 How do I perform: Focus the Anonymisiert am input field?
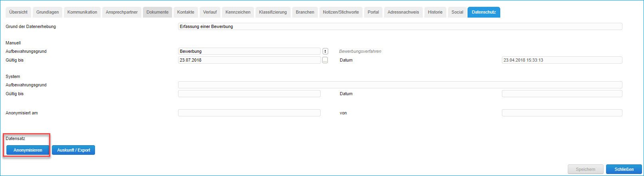click(249, 113)
